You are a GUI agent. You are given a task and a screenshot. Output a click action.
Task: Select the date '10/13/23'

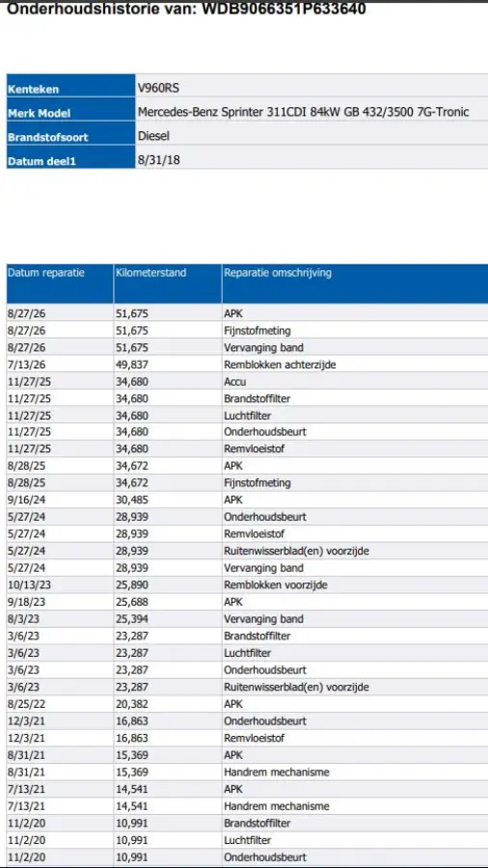click(28, 585)
